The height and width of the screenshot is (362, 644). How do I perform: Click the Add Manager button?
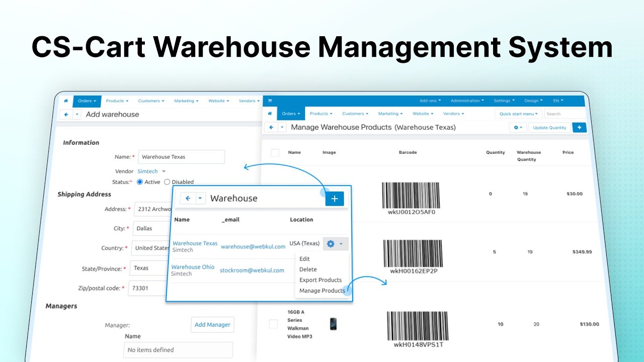pos(212,325)
